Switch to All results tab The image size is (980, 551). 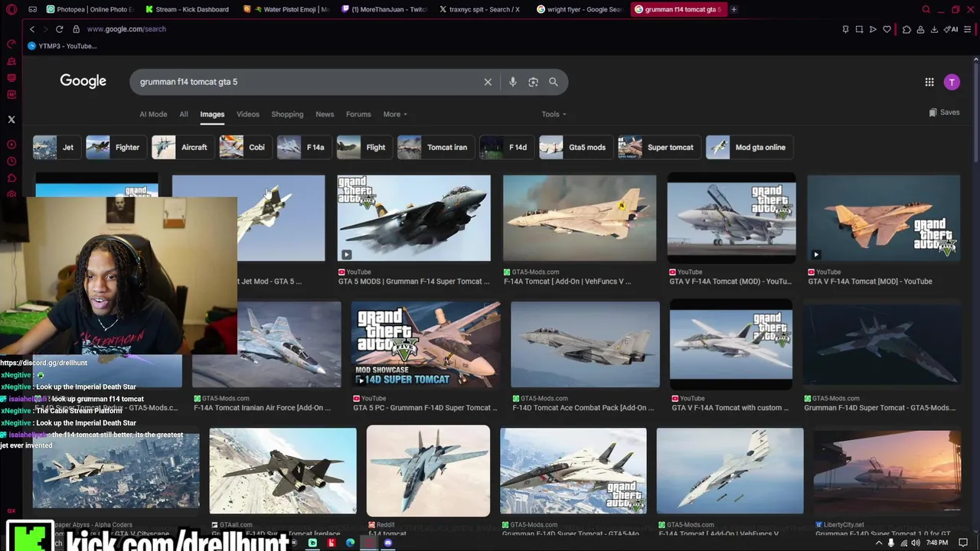pos(184,114)
